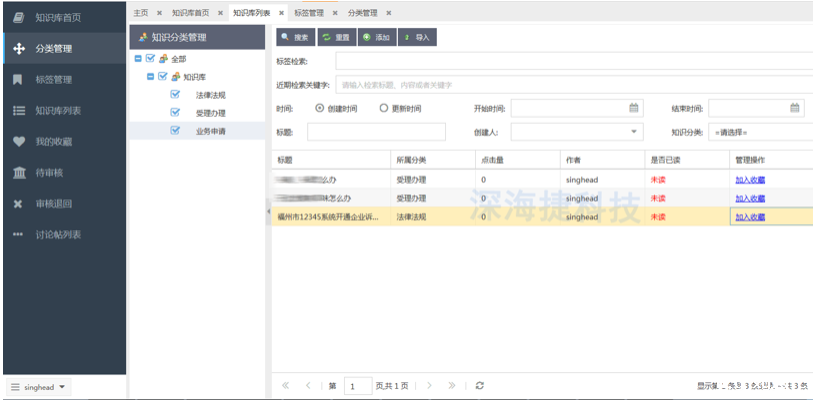Open the singhead user menu dropdown

tap(39, 386)
